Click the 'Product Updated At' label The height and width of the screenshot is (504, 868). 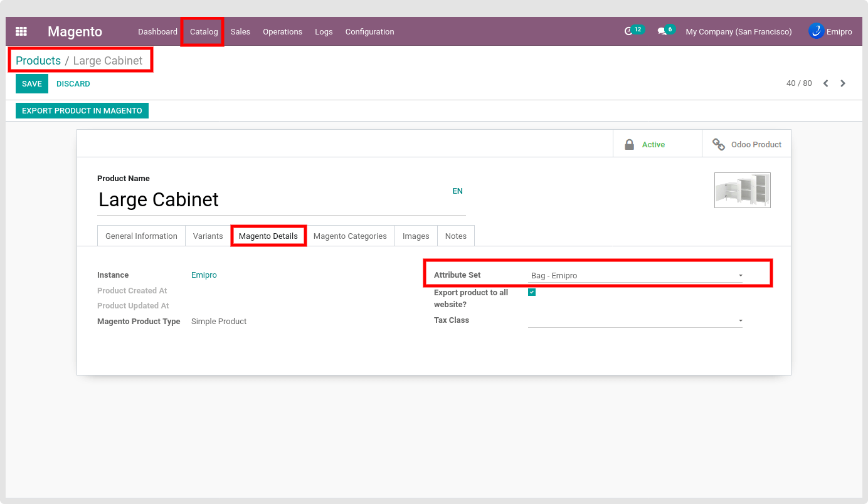point(133,306)
